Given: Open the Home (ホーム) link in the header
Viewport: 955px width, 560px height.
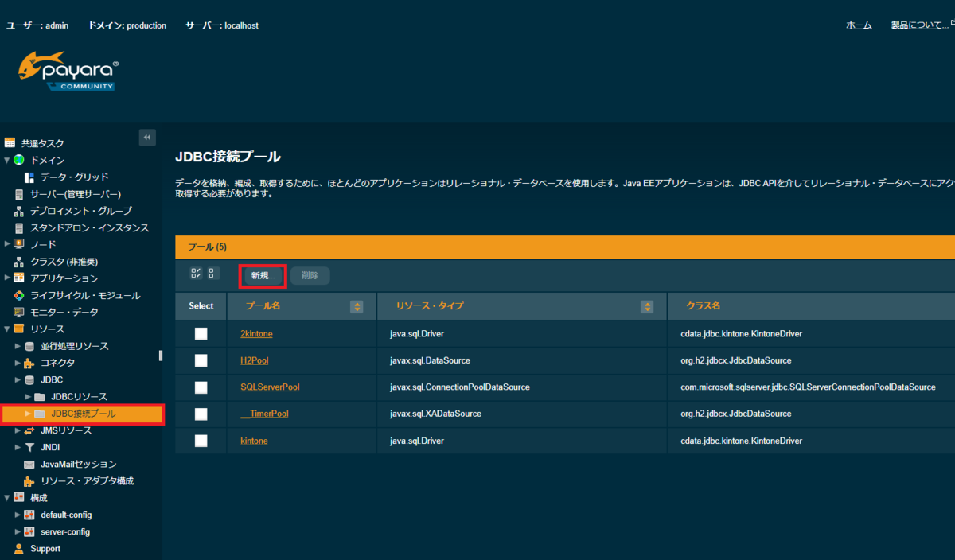Looking at the screenshot, I should 859,25.
